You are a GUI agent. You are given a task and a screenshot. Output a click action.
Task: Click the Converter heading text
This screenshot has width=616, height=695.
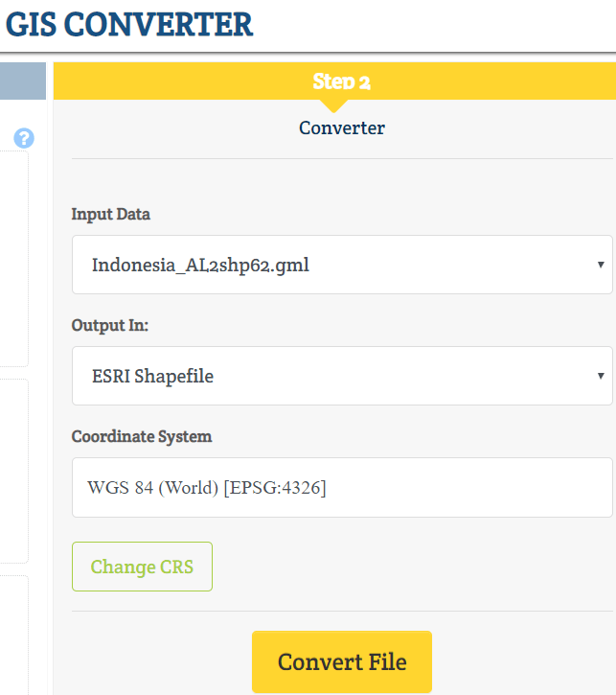pyautogui.click(x=342, y=128)
